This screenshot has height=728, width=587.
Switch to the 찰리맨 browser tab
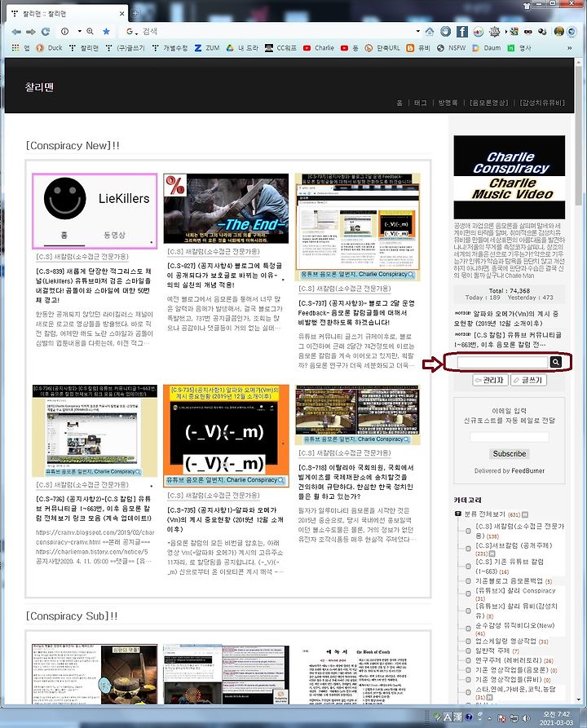[68, 14]
